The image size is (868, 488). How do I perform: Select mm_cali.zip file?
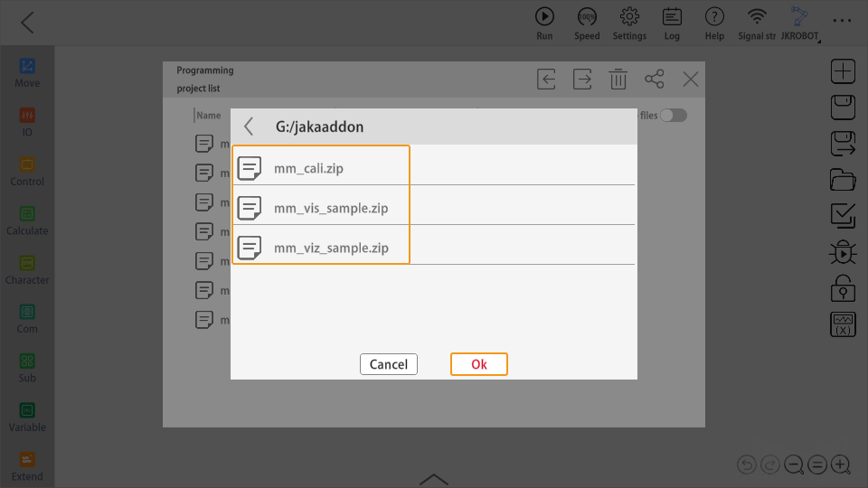pyautogui.click(x=432, y=166)
